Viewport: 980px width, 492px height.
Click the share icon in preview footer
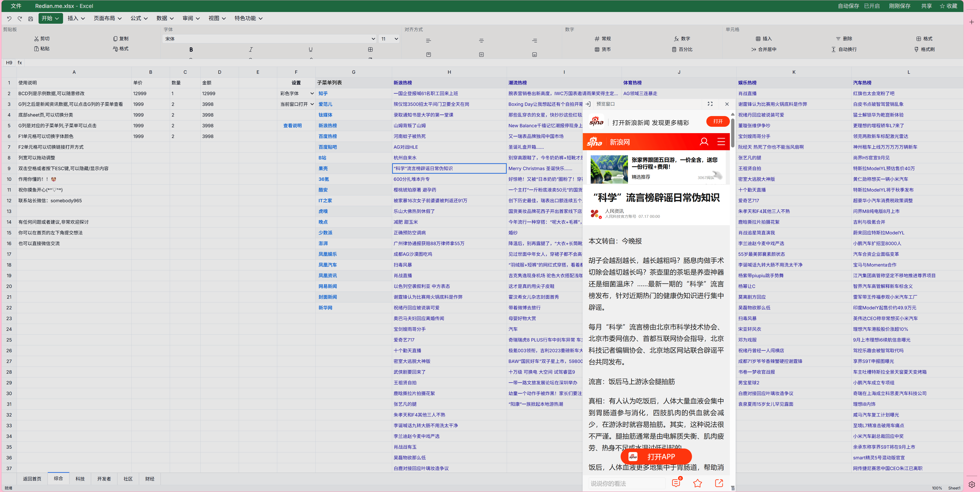click(x=719, y=483)
